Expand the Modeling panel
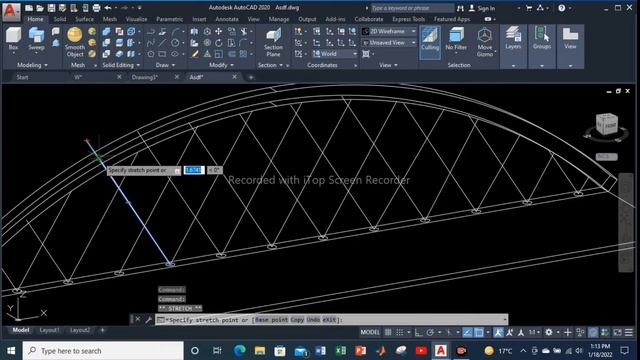 33,65
